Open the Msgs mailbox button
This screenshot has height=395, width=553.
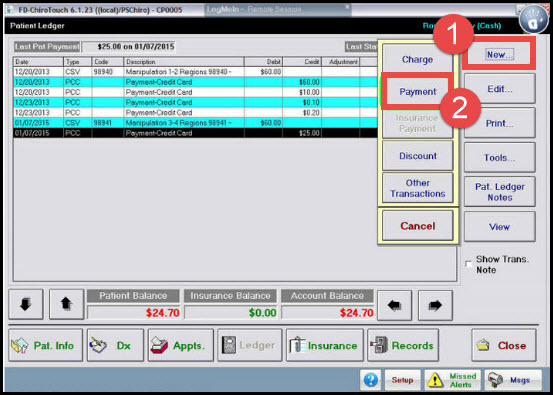tap(513, 380)
